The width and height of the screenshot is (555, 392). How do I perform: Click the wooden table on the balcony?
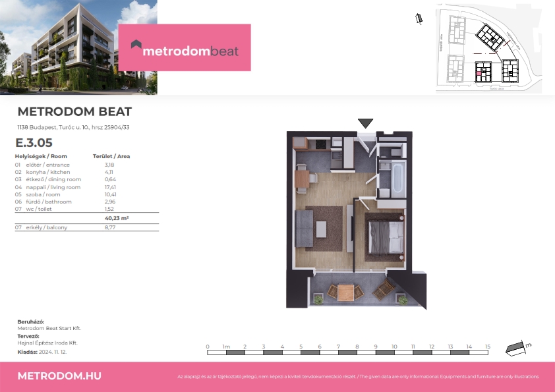tap(345, 293)
